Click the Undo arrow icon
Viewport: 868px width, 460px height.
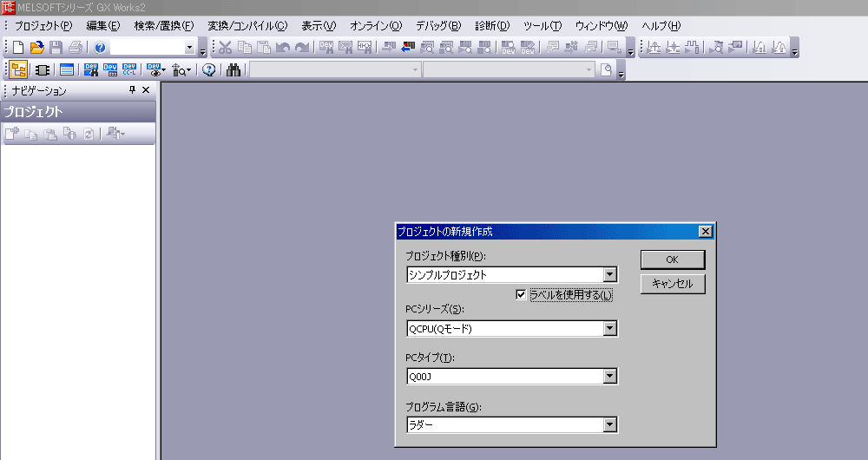coord(283,48)
